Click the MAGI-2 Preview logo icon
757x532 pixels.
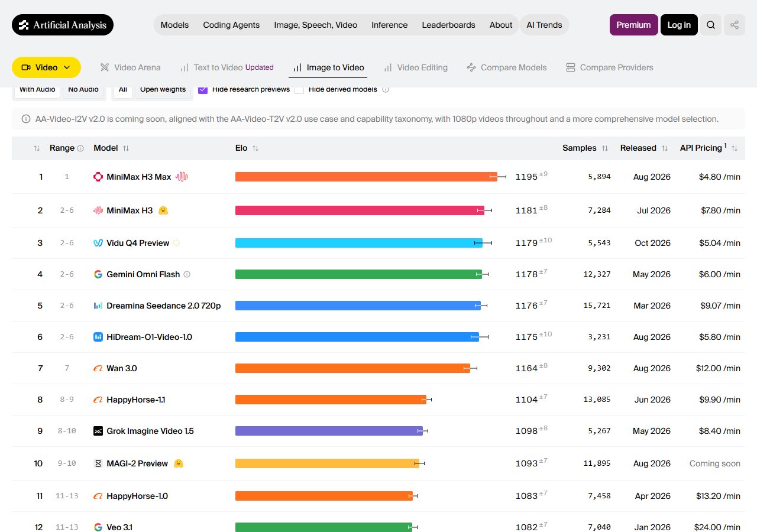coord(98,463)
